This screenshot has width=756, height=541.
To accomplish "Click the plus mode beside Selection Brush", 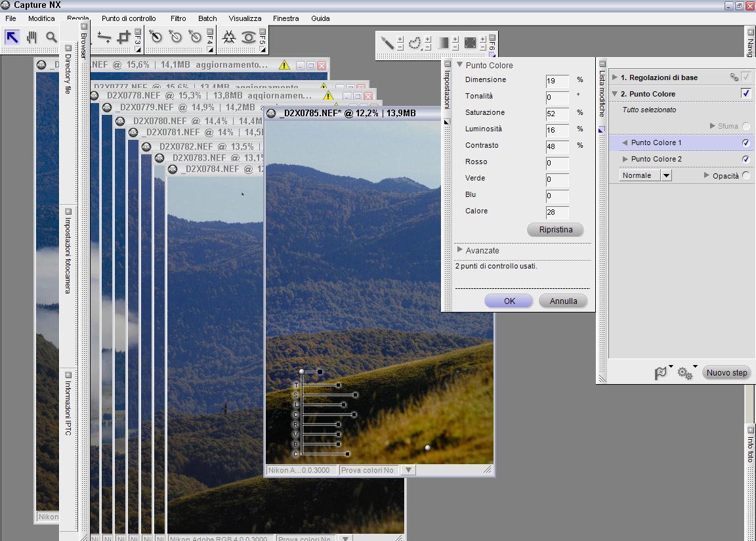I will tap(400, 39).
